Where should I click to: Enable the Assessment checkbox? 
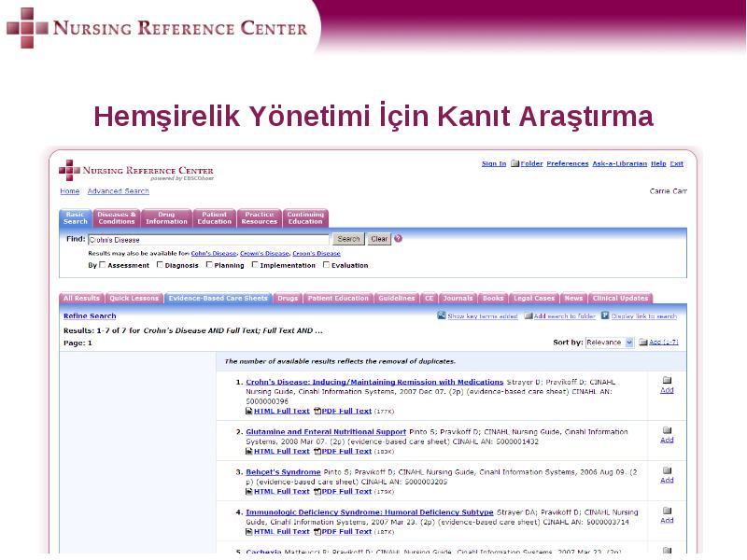[x=102, y=265]
